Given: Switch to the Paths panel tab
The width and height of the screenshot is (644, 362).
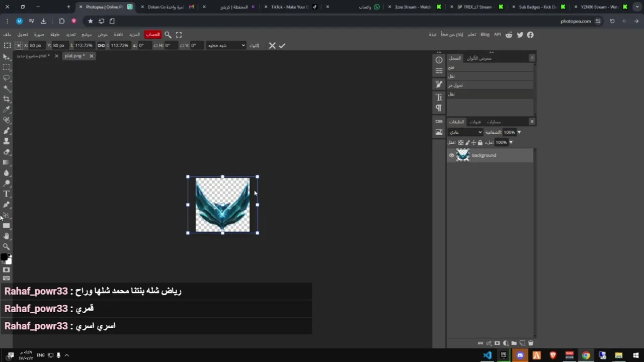Looking at the screenshot, I should pos(494,122).
